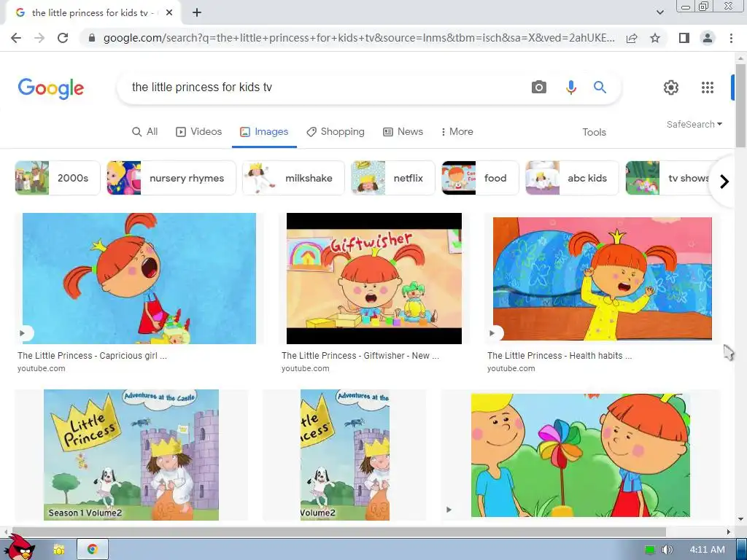
Task: Open the Chrome profile menu
Action: click(x=708, y=38)
